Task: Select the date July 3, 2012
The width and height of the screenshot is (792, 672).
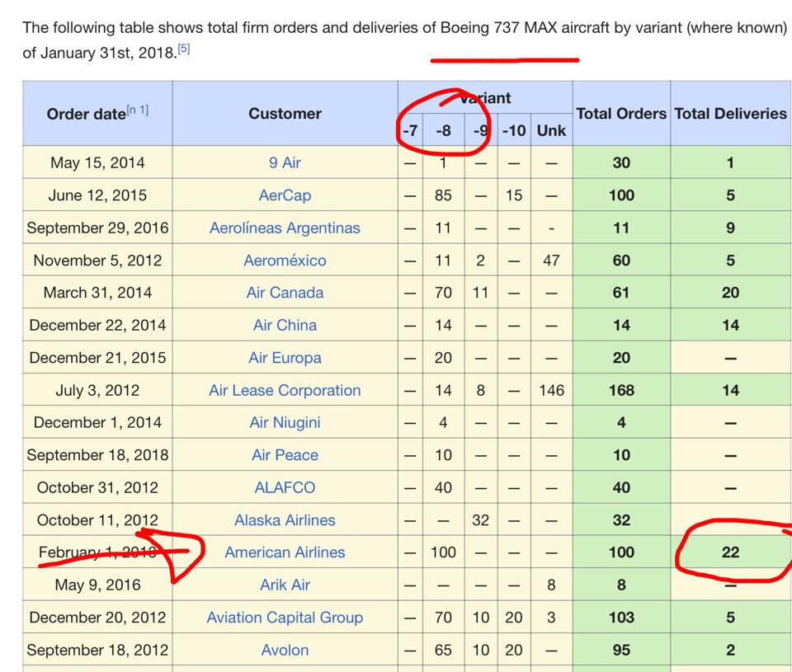Action: tap(97, 390)
